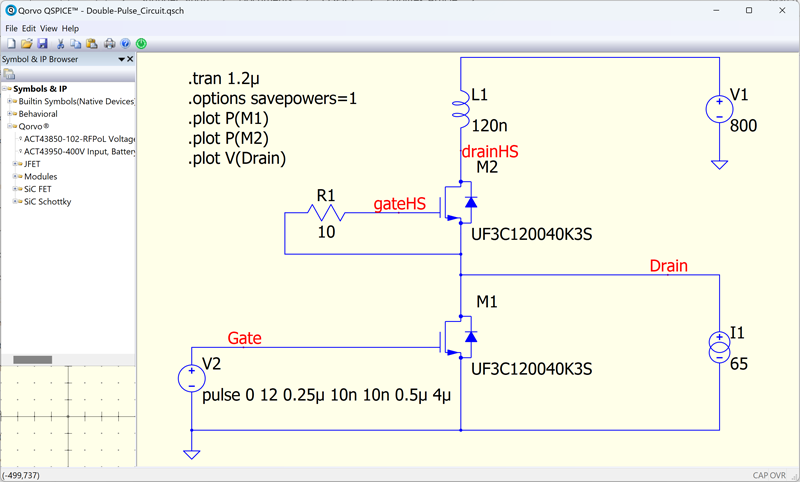
Task: Select the SiC Schottky tree label
Action: point(47,201)
